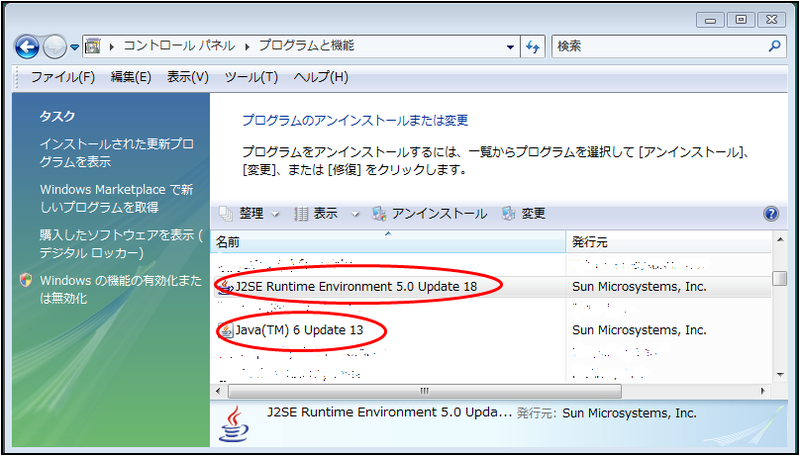Click コントロール パネル in the address path

coord(179,46)
